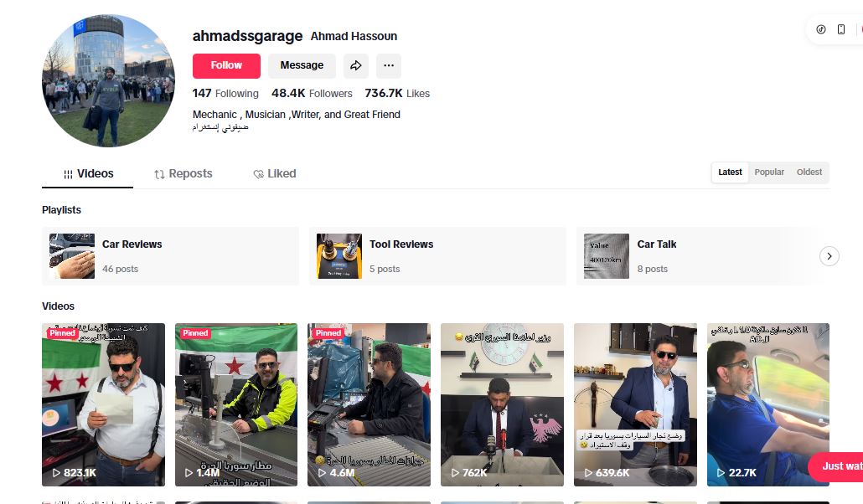Screen dimensions: 863x504
Task: Click the mobile phone app icon
Action: coord(841,29)
